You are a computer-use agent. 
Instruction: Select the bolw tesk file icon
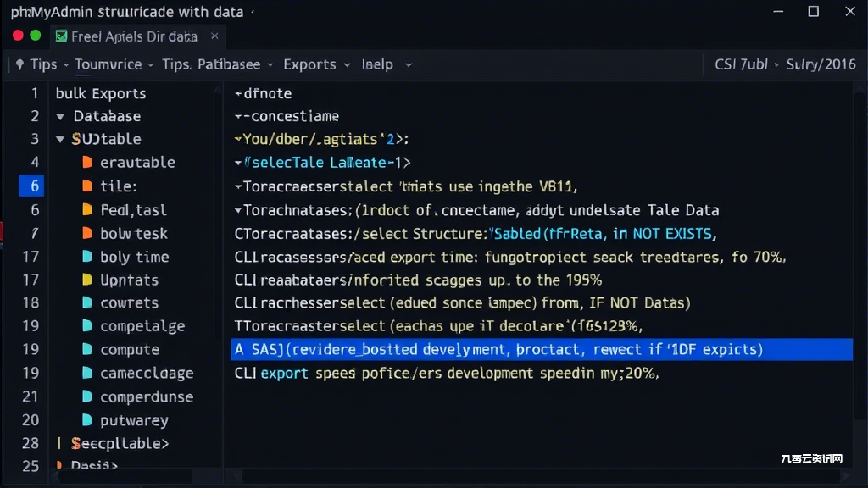(x=87, y=233)
